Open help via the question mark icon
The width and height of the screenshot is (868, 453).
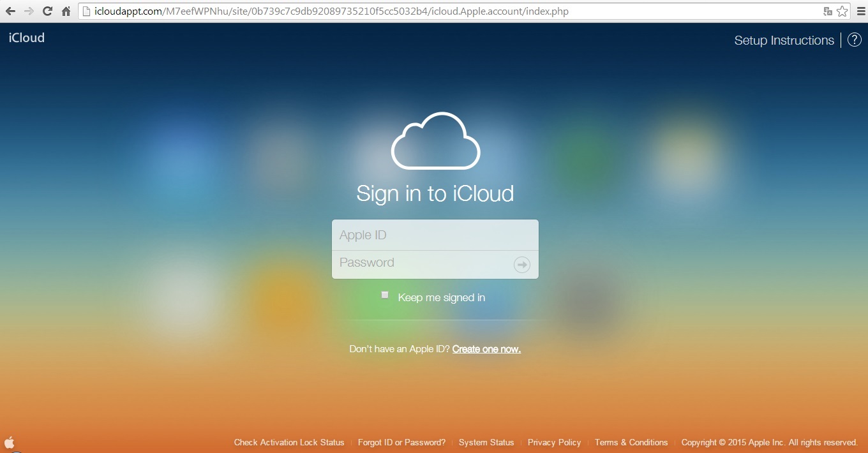(854, 40)
